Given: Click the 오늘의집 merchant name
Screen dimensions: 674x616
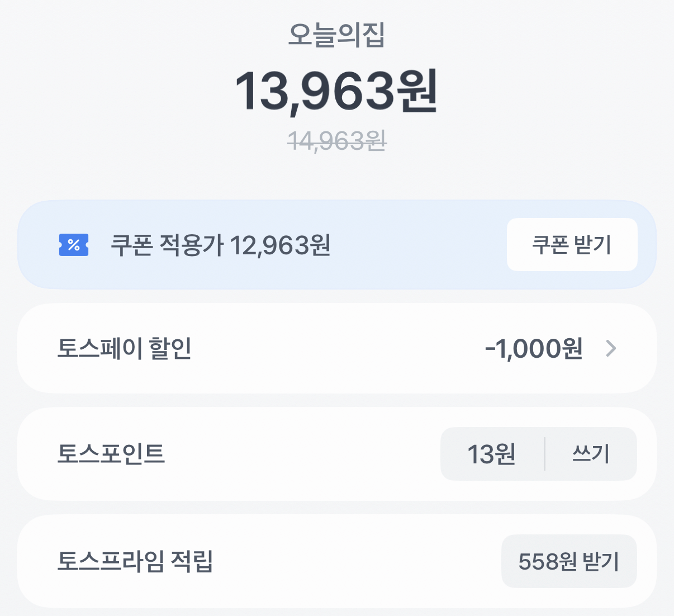Looking at the screenshot, I should pyautogui.click(x=337, y=35).
